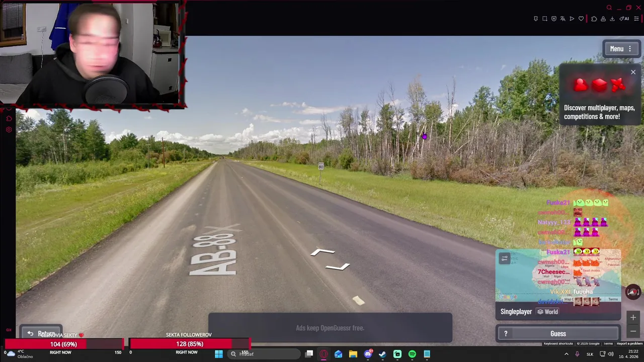This screenshot has width=644, height=362.
Task: Open the profile account icon
Action: pyautogui.click(x=603, y=19)
